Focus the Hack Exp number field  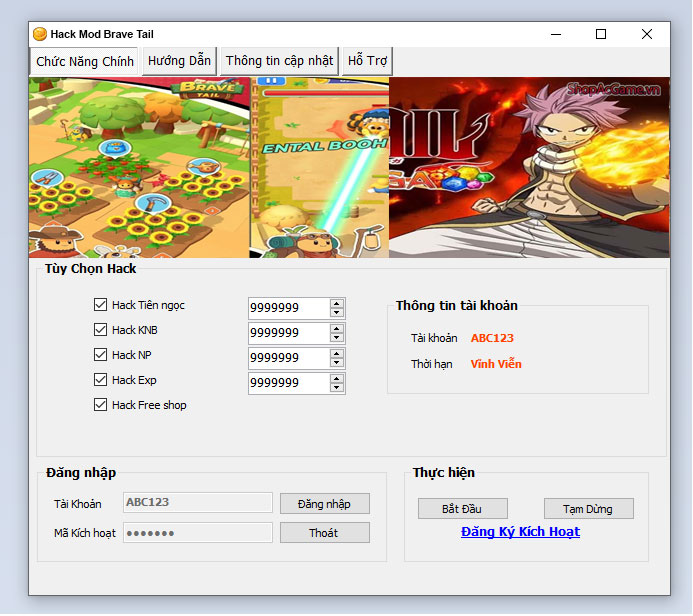[x=289, y=383]
